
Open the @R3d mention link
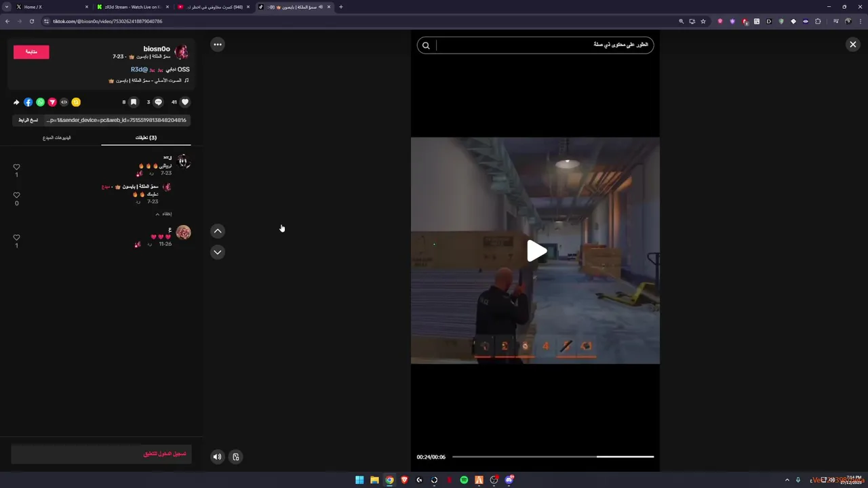139,69
